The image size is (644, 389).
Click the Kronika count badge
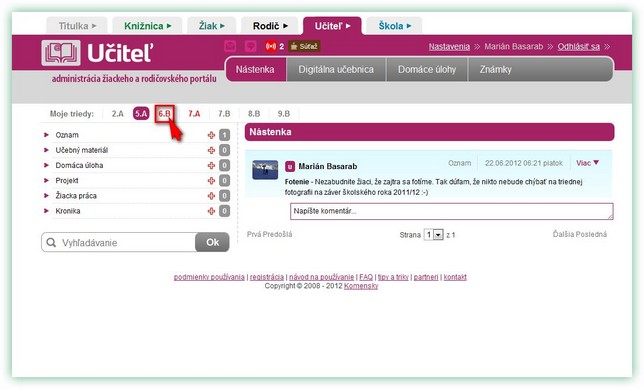tap(224, 211)
